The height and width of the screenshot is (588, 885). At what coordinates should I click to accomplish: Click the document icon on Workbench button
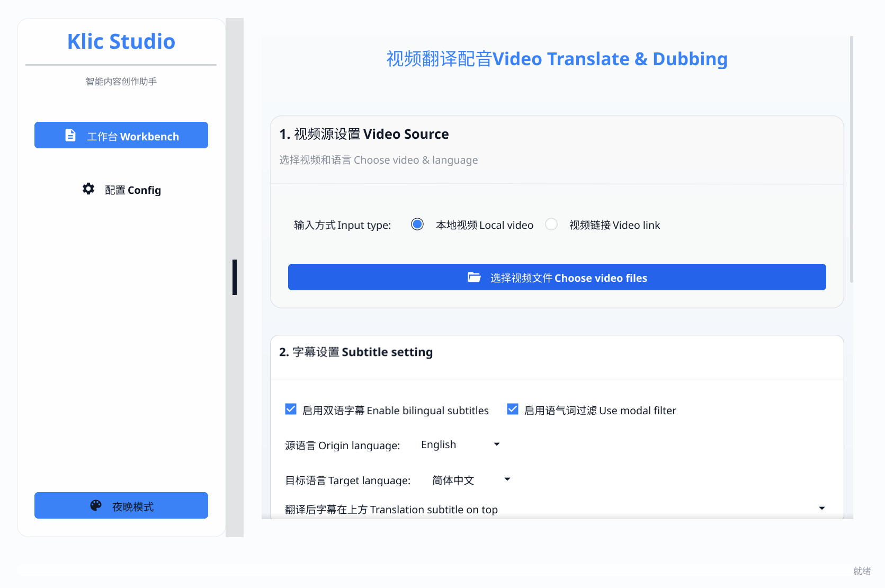click(70, 135)
